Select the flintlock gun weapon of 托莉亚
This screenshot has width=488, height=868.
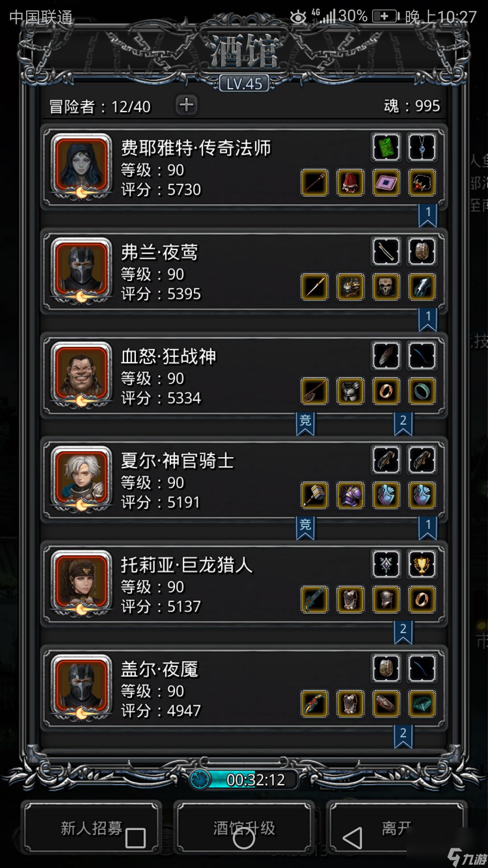[x=314, y=599]
